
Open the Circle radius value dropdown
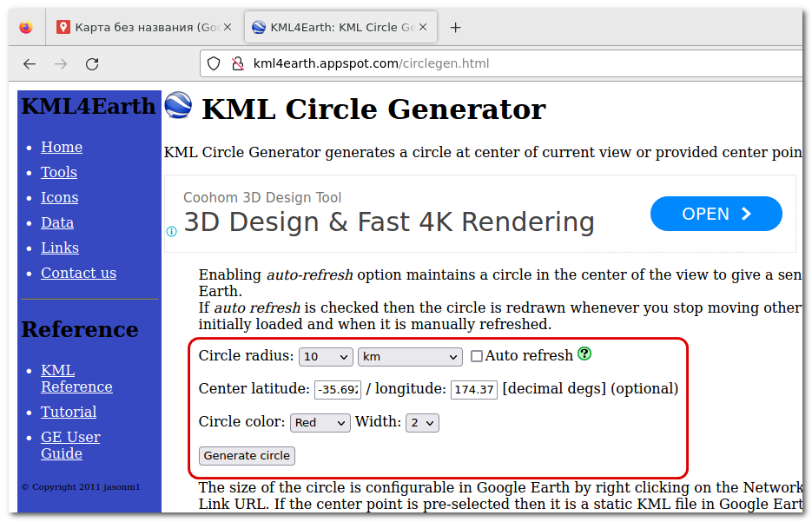pos(326,357)
